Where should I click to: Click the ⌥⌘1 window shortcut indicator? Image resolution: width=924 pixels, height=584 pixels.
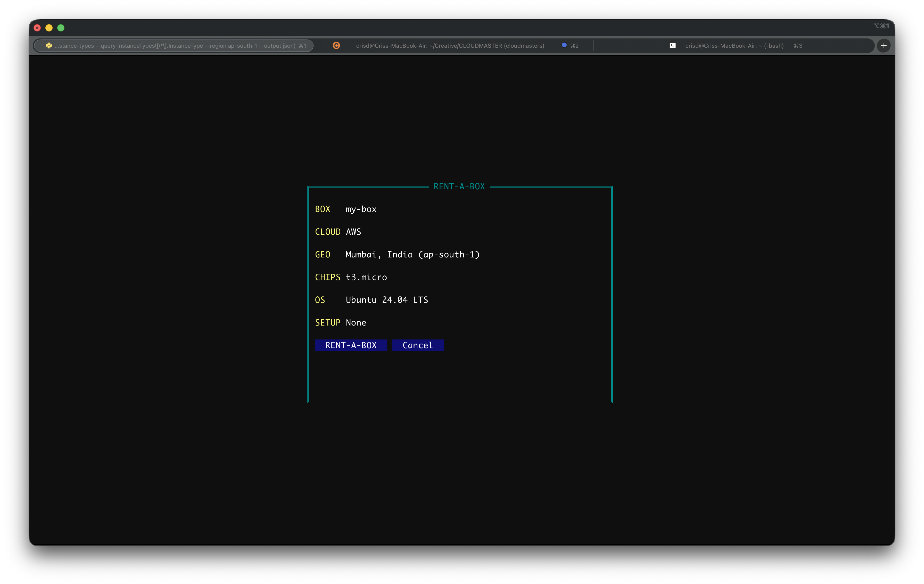tap(881, 26)
